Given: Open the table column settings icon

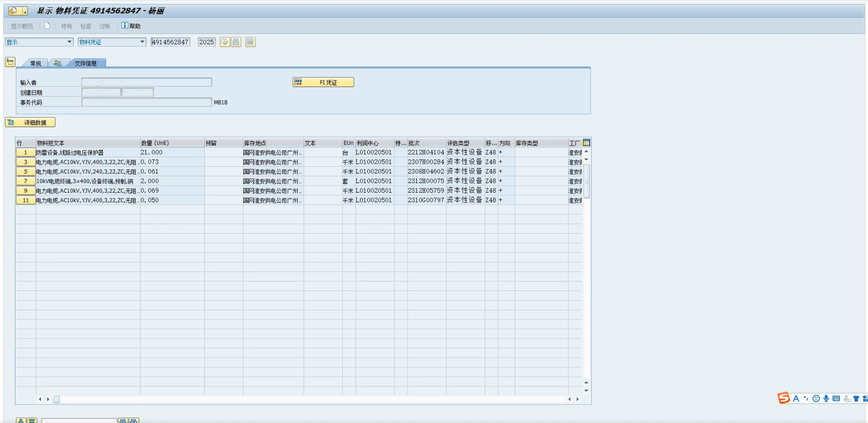Looking at the screenshot, I should [x=587, y=143].
